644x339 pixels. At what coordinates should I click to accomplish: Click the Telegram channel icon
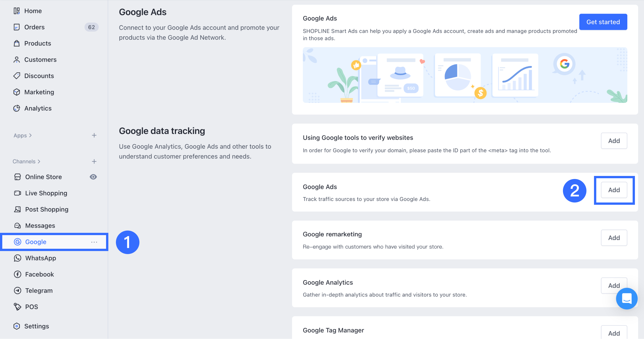17,290
